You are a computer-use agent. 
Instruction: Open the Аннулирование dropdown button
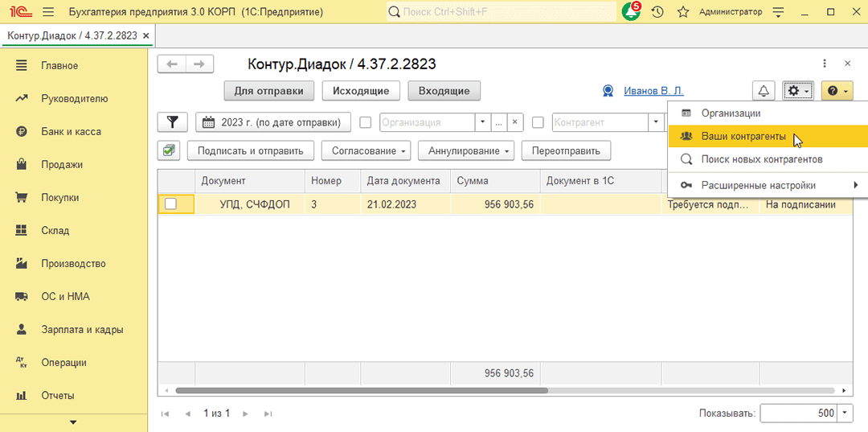[466, 150]
